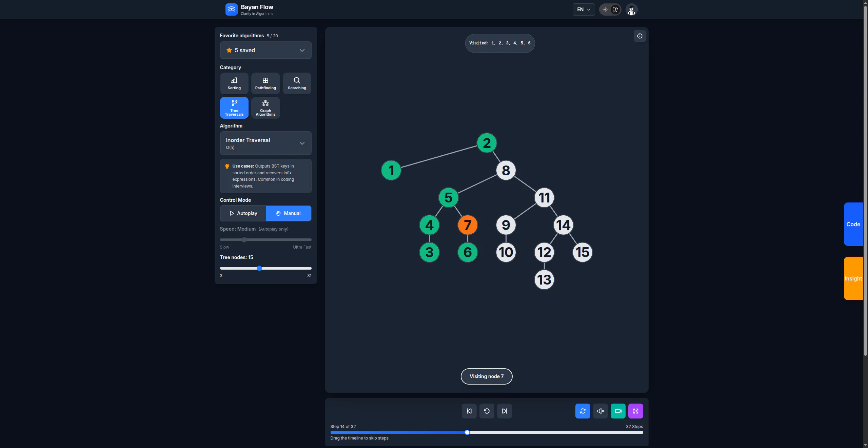Adjust the Tree nodes slider
868x448 pixels.
(x=265, y=268)
